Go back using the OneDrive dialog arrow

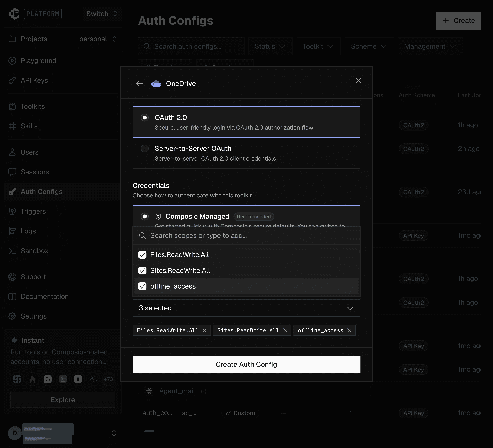[x=139, y=84]
